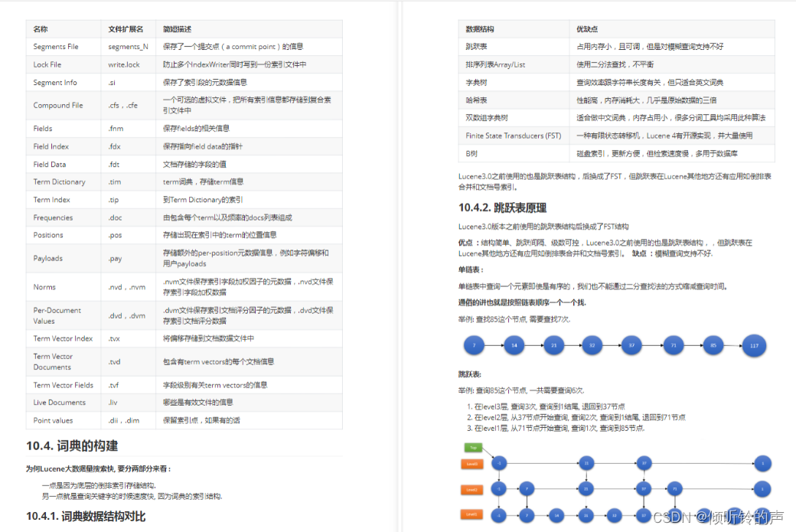
Task: Select the 'Frequencies' cell
Action: click(x=64, y=217)
